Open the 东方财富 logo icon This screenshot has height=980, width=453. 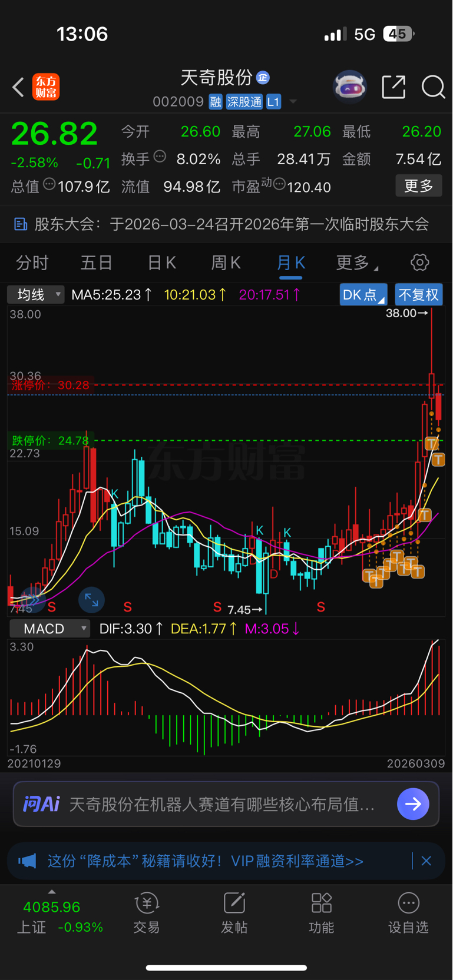point(46,87)
